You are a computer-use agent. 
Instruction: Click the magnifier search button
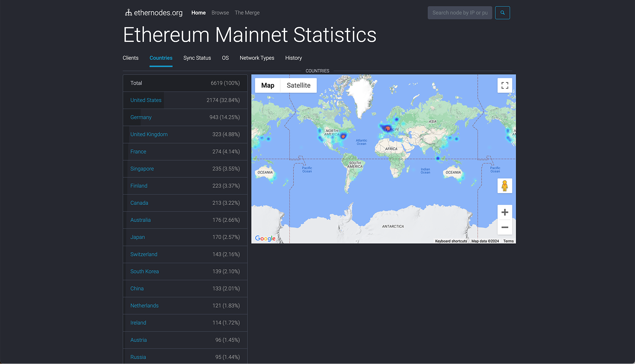tap(503, 13)
